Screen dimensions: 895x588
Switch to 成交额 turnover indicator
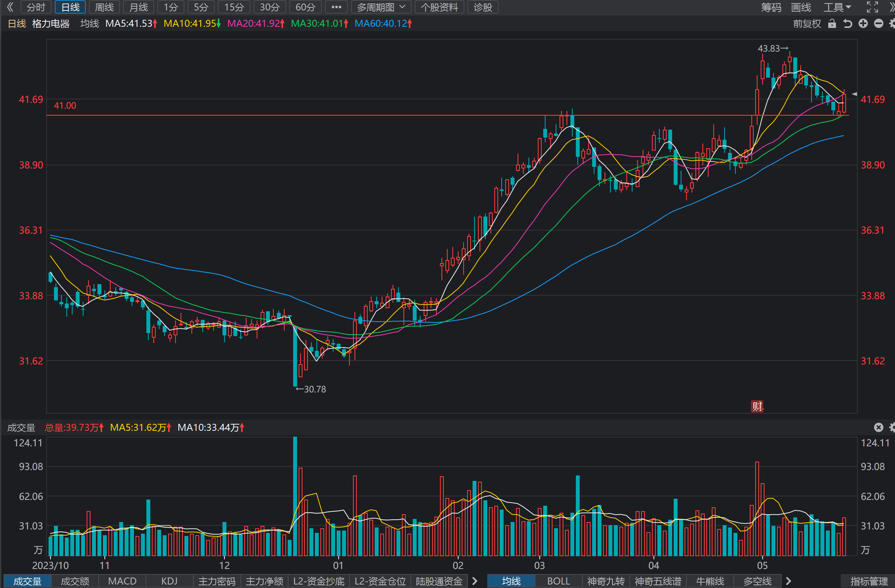click(x=75, y=581)
